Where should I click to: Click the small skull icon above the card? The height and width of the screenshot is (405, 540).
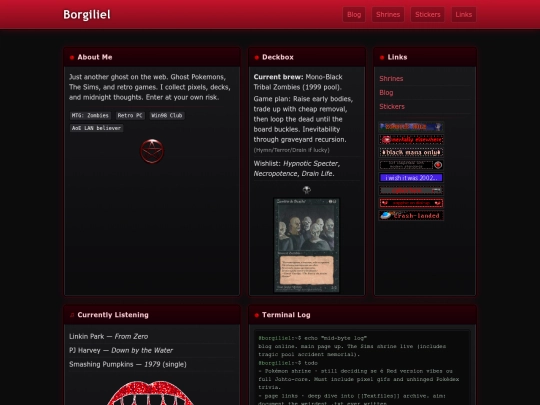pos(307,190)
